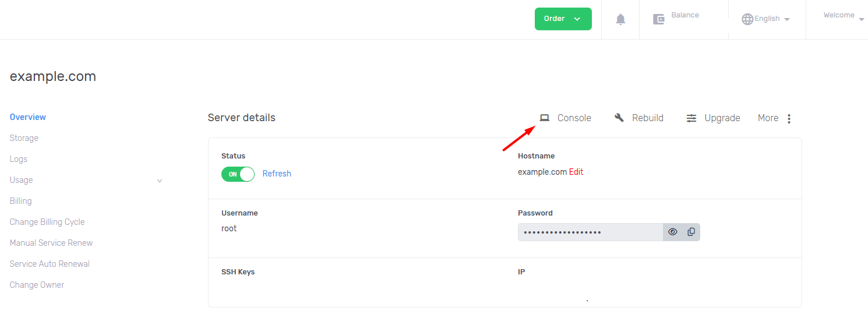Click the hostname Edit link

click(576, 172)
